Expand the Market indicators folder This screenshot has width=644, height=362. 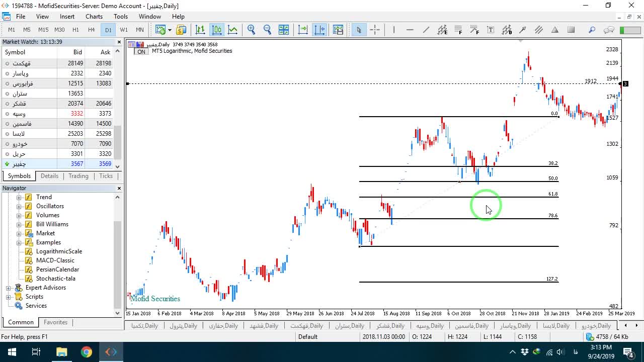click(x=19, y=233)
